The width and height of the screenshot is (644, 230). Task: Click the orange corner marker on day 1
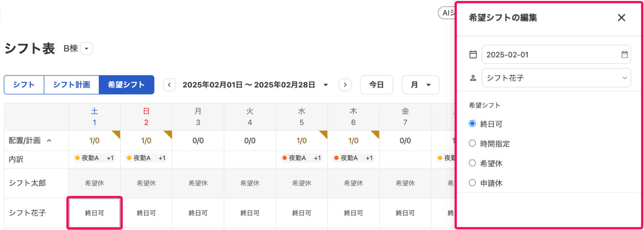[117, 133]
